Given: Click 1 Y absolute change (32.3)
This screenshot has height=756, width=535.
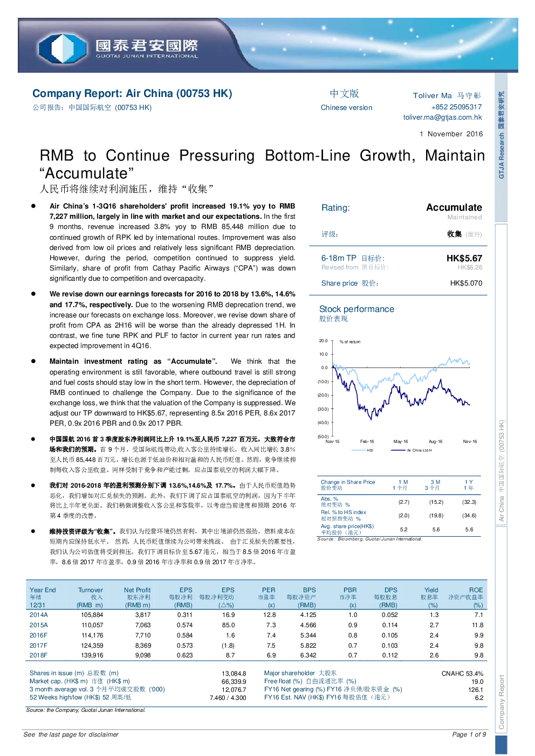Looking at the screenshot, I should [x=469, y=502].
